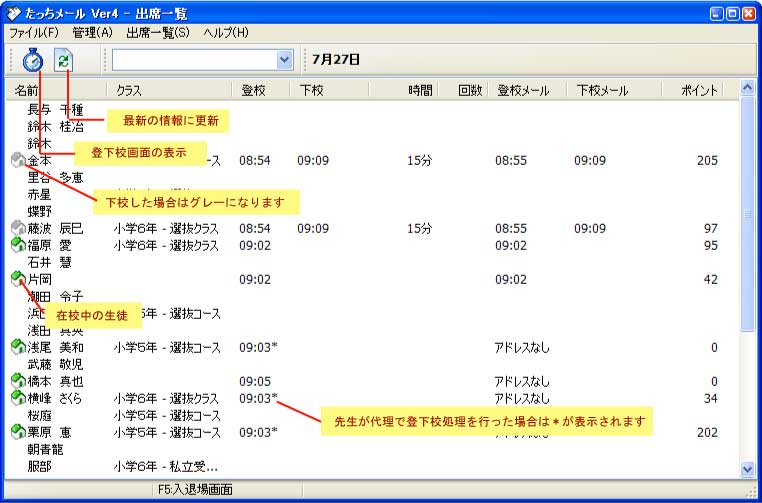Click the gray house icon beside 藤波 辰巳

(18, 229)
